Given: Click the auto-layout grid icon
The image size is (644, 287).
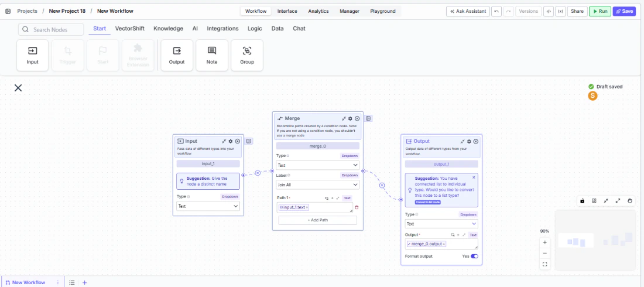Looking at the screenshot, I should click(594, 201).
